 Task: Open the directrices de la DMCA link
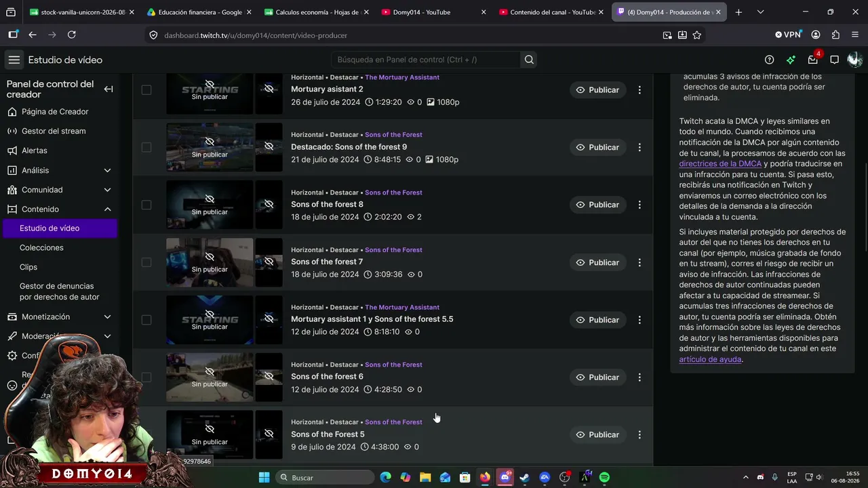tap(720, 163)
